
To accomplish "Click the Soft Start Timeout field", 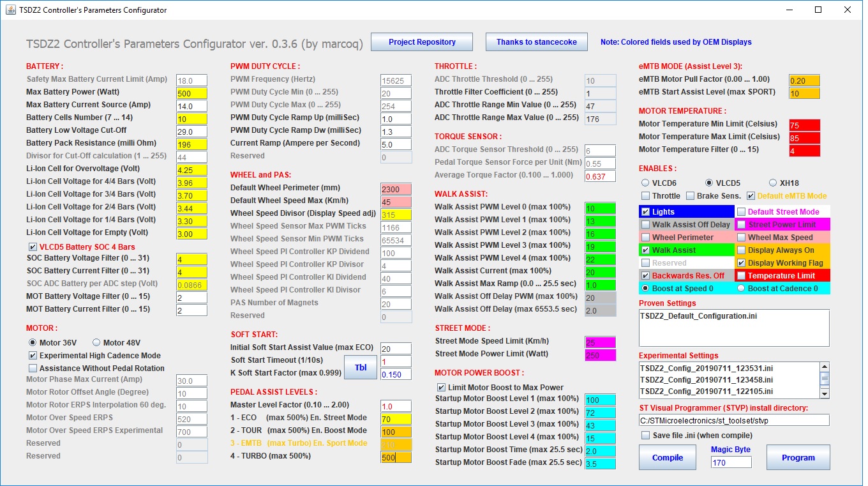I will (x=396, y=361).
